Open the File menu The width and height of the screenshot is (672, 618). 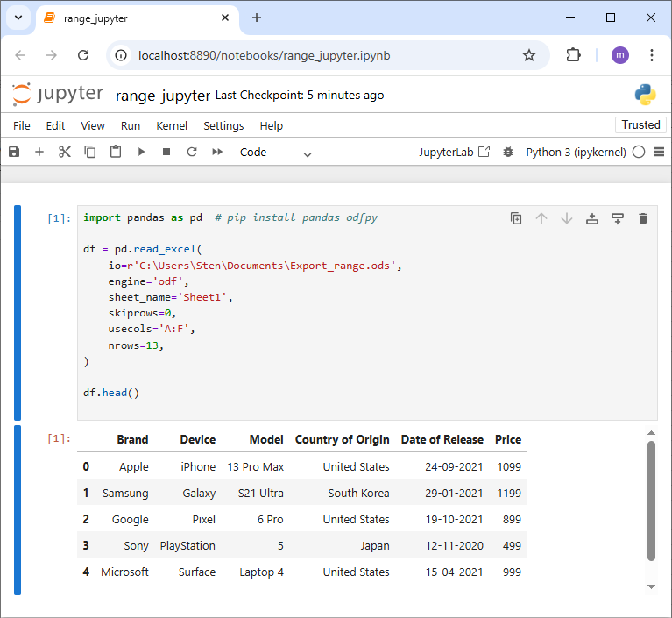pyautogui.click(x=21, y=125)
